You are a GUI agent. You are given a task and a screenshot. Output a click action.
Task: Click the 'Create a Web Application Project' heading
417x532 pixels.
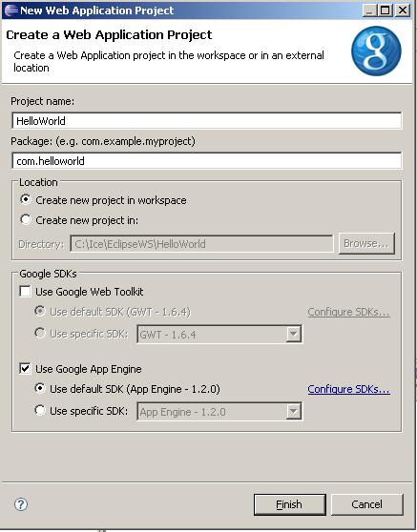109,34
